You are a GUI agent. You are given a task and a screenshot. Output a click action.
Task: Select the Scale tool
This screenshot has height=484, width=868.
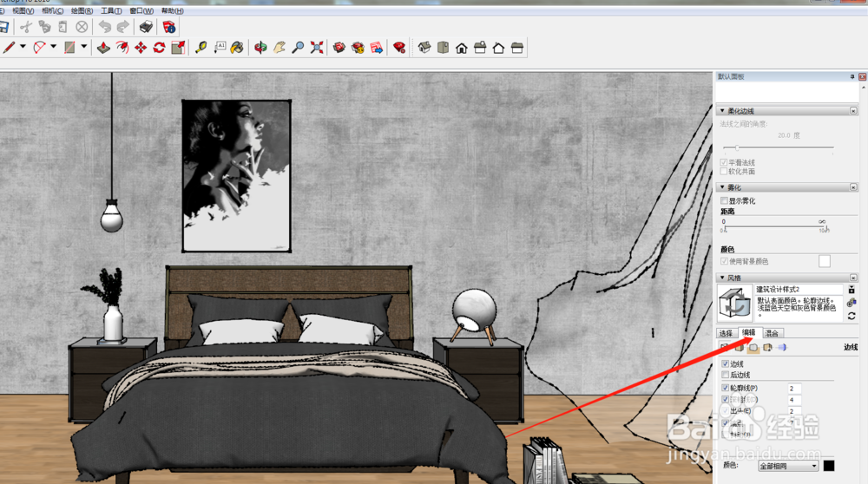pos(178,48)
